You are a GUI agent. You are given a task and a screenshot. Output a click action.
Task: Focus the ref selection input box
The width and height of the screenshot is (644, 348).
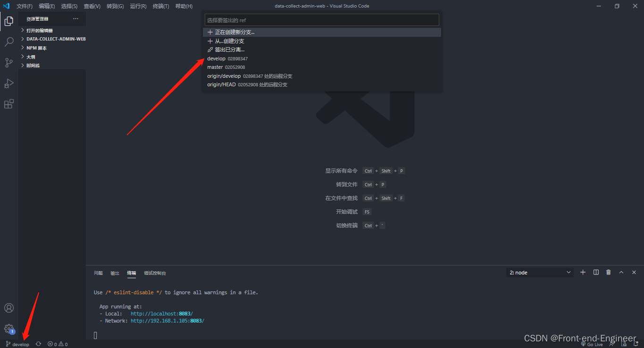(322, 20)
